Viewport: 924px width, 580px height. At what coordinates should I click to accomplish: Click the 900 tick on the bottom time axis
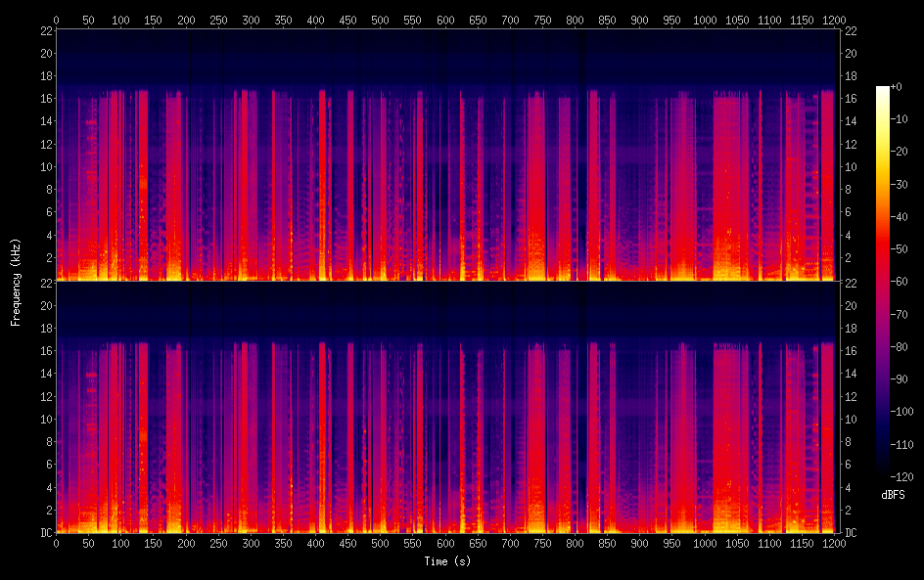(639, 543)
